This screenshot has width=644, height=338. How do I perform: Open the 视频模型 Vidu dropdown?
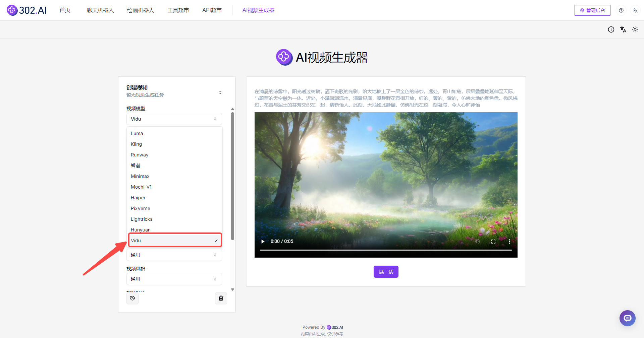tap(174, 119)
